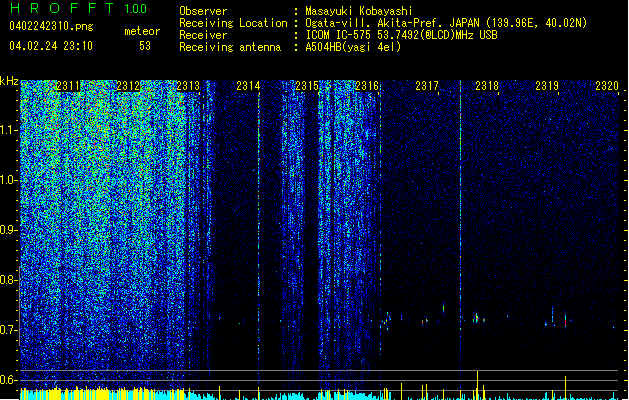
Task: Click the 2316 time marker
Action: pyautogui.click(x=367, y=86)
